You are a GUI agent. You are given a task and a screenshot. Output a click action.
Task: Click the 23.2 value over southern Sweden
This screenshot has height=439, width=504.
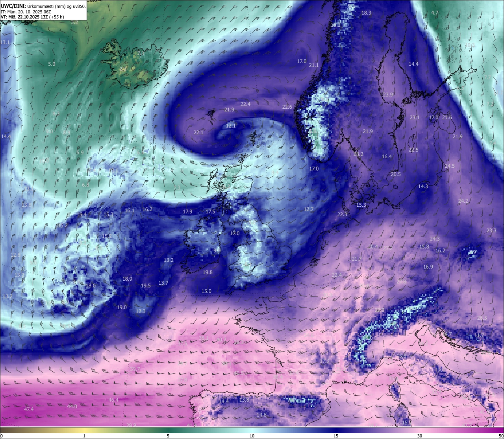point(358,154)
